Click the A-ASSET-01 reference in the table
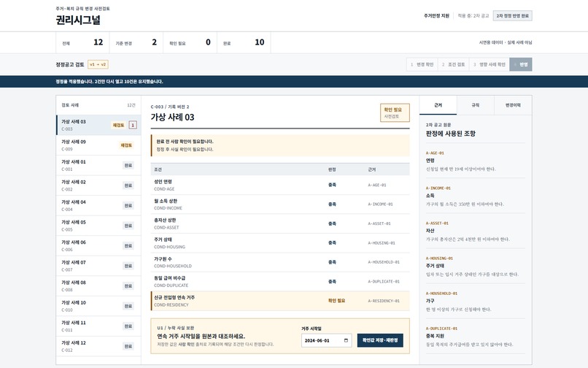Viewport: 588px width, 368px height. 379,224
